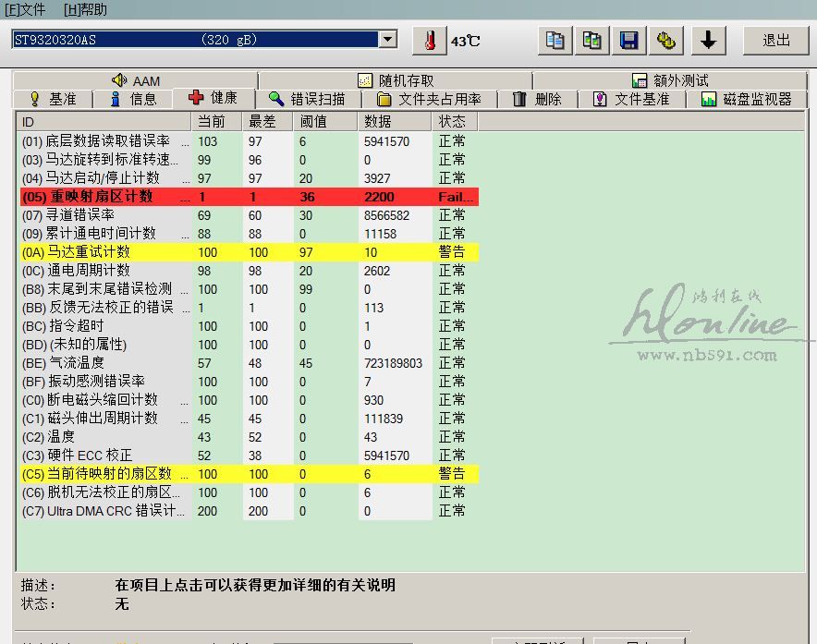
Task: Click the copy text to clipboard icon
Action: pos(555,41)
